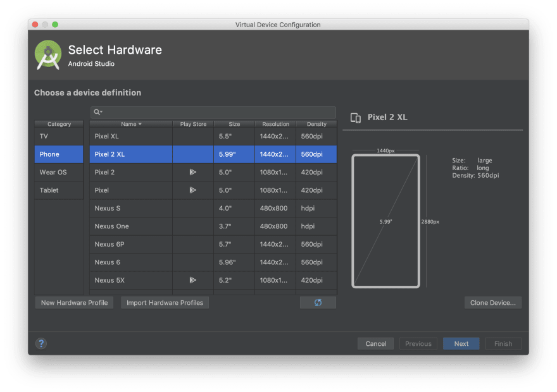Click Import Hardware Profiles button

pos(165,303)
